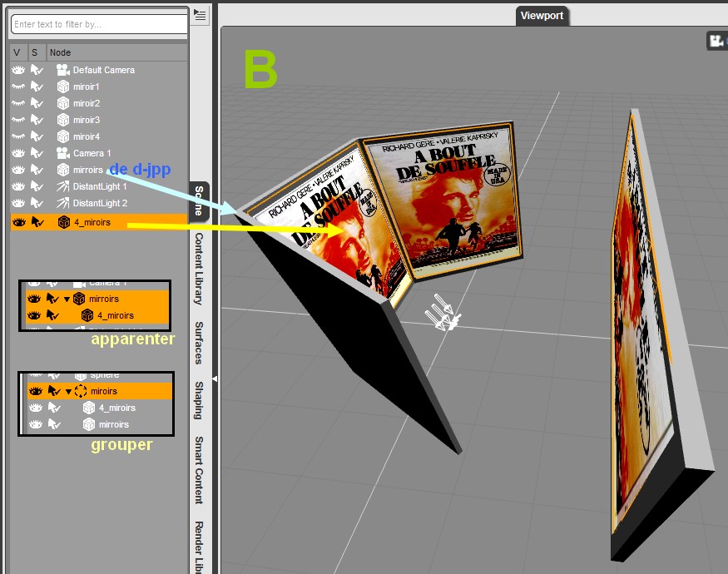This screenshot has height=574, width=728.
Task: Open the Content Library side tab
Action: click(199, 269)
